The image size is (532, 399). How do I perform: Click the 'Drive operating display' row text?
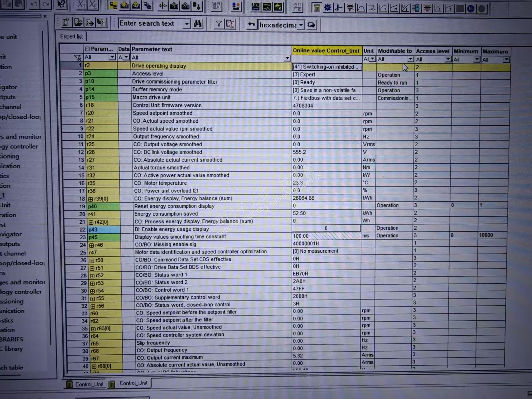tap(159, 66)
